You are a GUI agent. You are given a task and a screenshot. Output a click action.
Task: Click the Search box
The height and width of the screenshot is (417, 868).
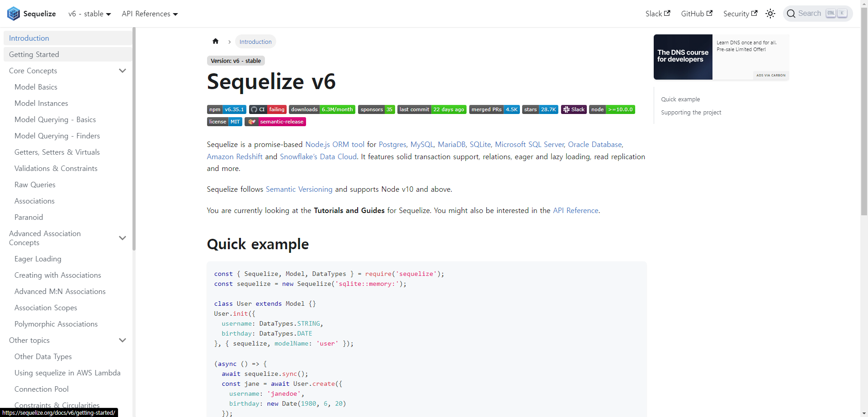click(x=818, y=14)
